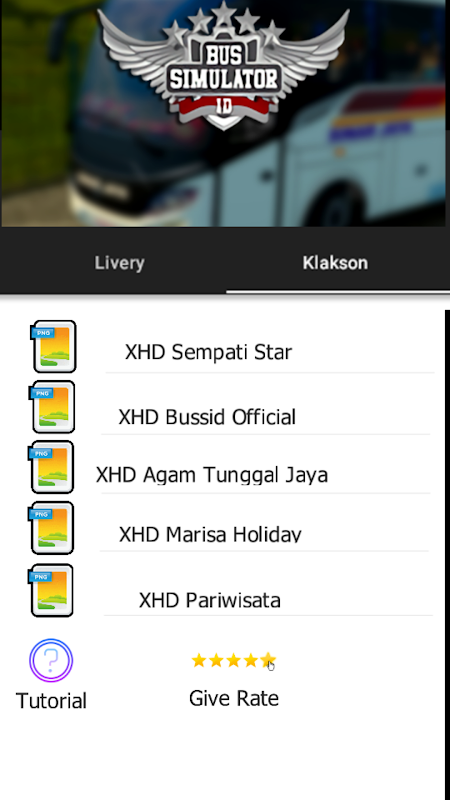
Task: Open the Tutorial question mark icon
Action: [51, 660]
